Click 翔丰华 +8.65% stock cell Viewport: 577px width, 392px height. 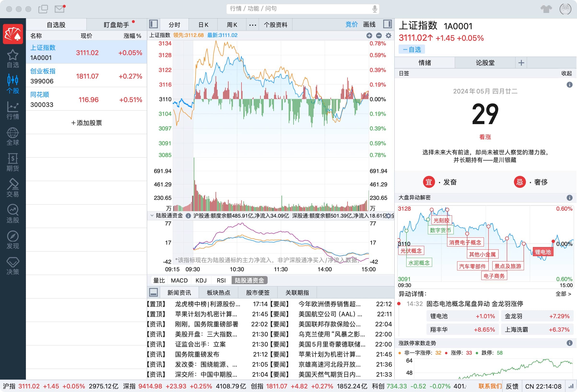(x=462, y=329)
